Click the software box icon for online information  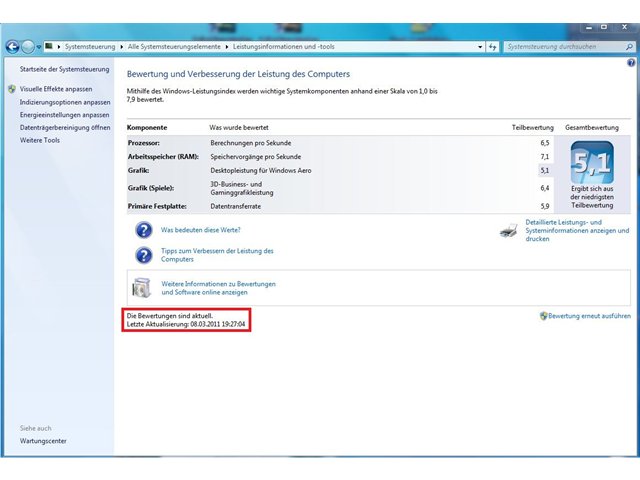pos(142,288)
